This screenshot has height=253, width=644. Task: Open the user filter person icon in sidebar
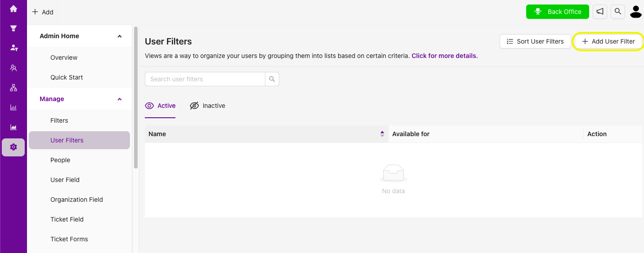click(x=13, y=48)
